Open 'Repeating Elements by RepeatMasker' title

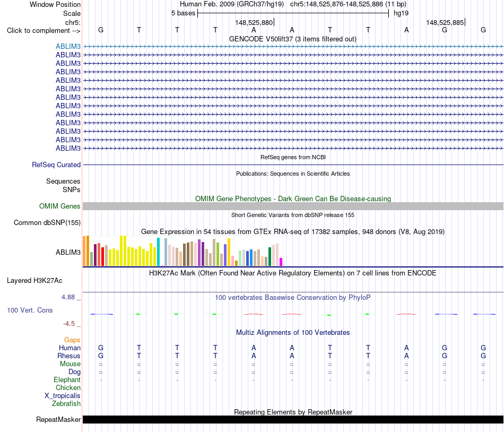(x=293, y=412)
